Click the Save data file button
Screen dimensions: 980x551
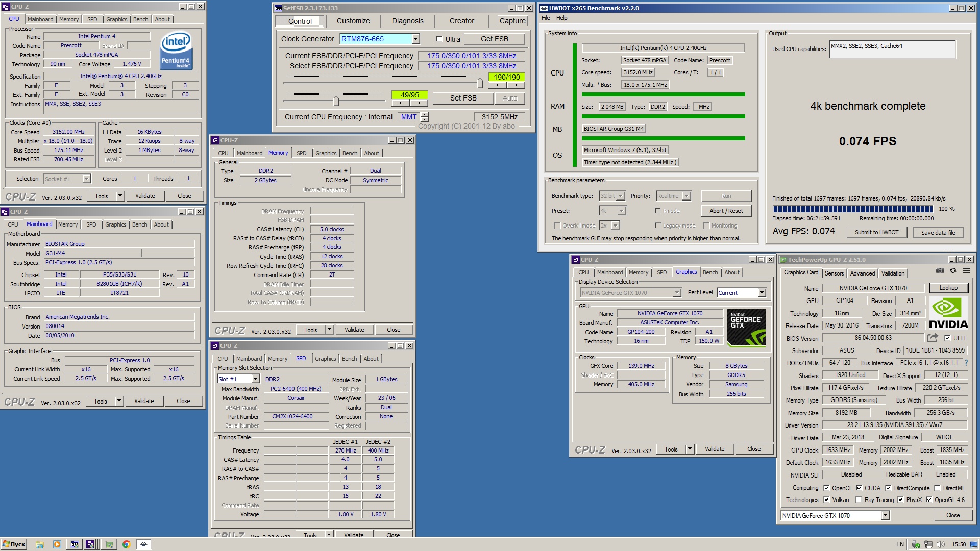[938, 232]
